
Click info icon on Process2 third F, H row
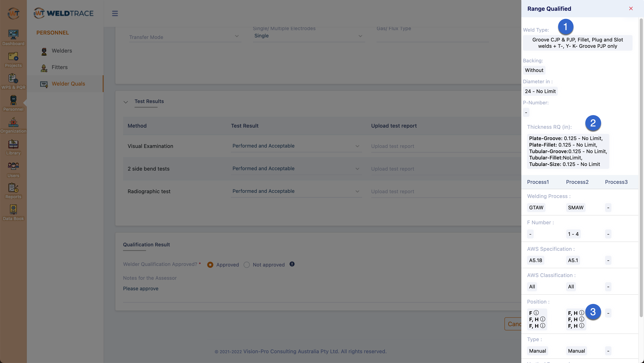(582, 325)
